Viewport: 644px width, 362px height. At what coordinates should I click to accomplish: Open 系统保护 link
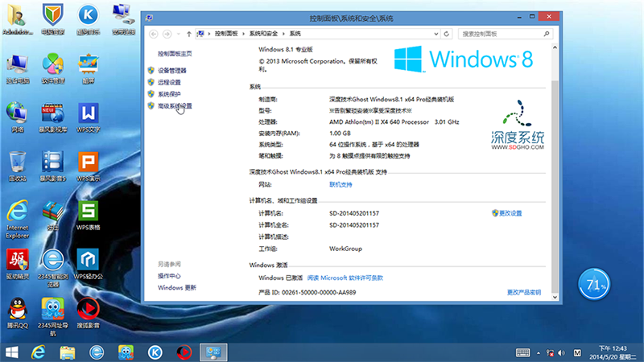(169, 94)
